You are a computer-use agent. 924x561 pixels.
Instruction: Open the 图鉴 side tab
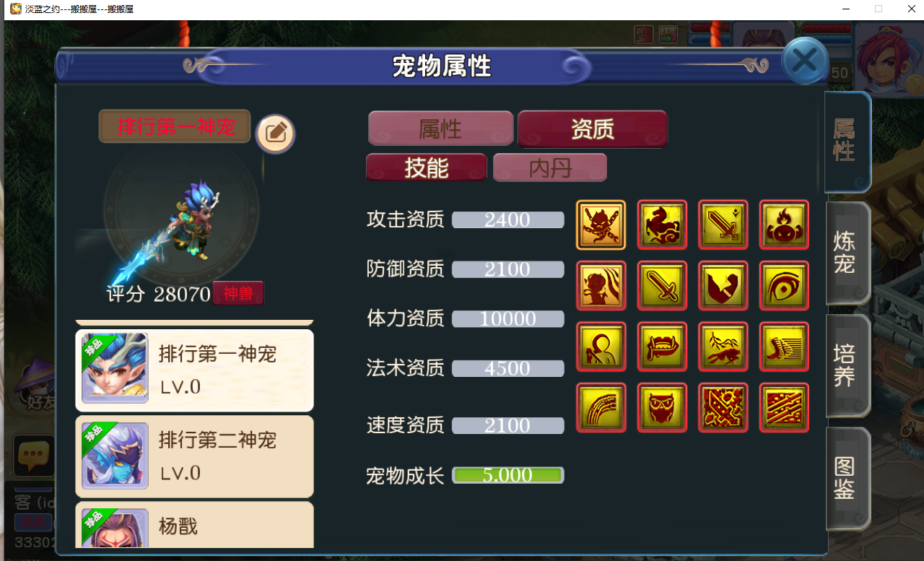point(846,478)
